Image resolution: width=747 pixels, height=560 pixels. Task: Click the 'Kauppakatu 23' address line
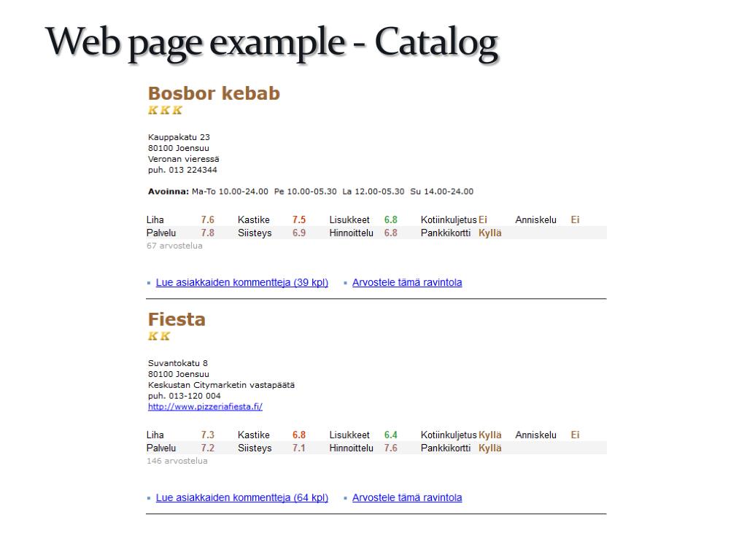pos(179,137)
